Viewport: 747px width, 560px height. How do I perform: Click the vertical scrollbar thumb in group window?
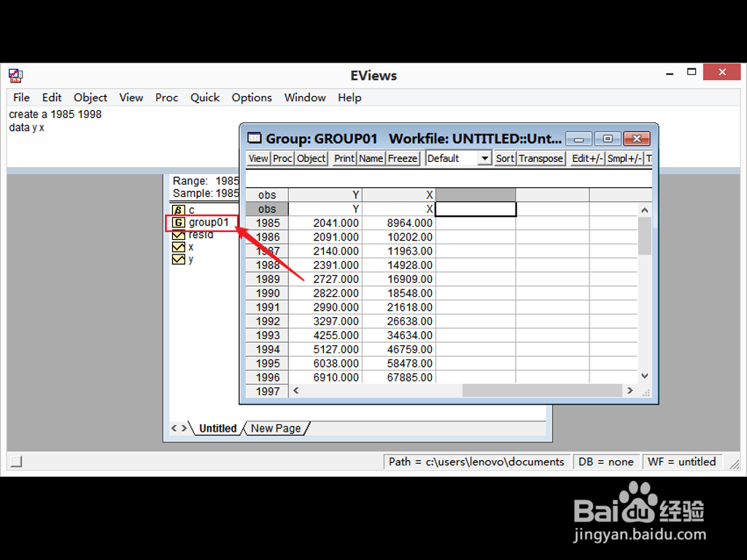[x=645, y=236]
